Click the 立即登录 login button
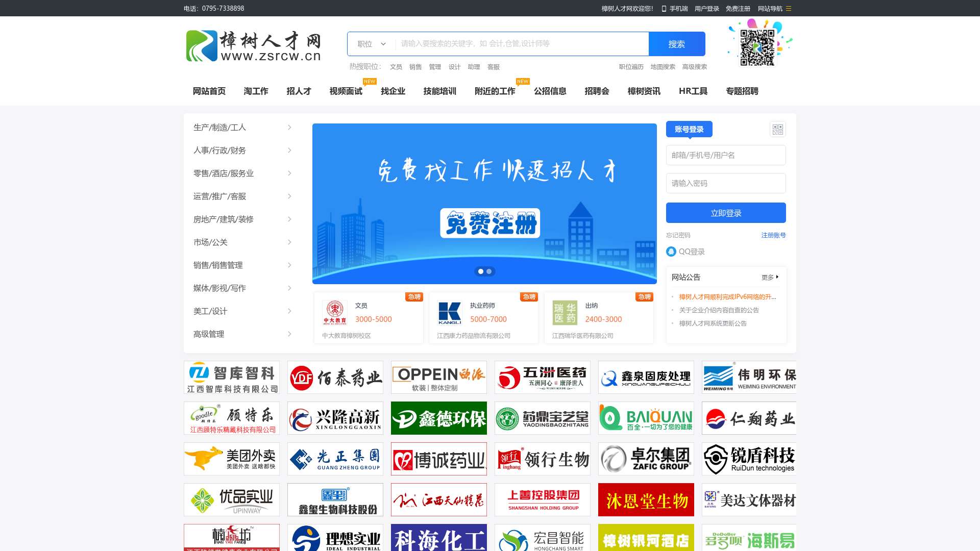980x551 pixels. pos(726,213)
